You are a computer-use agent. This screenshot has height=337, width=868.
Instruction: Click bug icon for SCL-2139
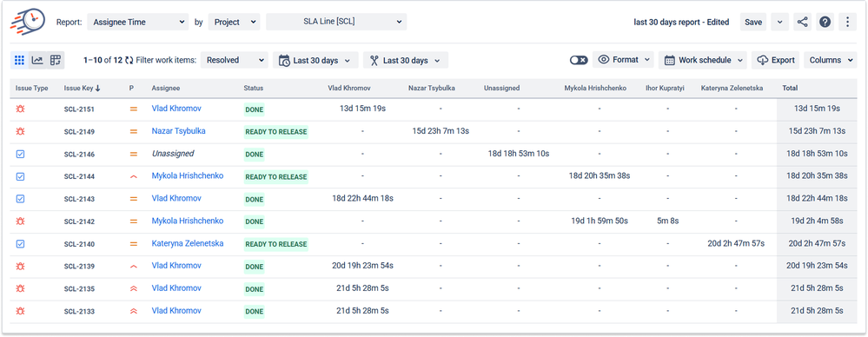pyautogui.click(x=21, y=266)
